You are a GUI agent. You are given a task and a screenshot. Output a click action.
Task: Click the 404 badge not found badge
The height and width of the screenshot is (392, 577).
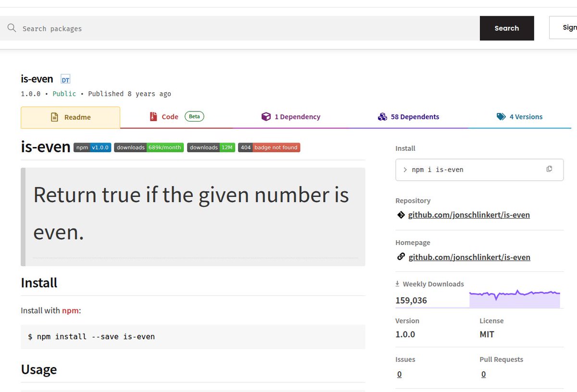click(x=269, y=147)
